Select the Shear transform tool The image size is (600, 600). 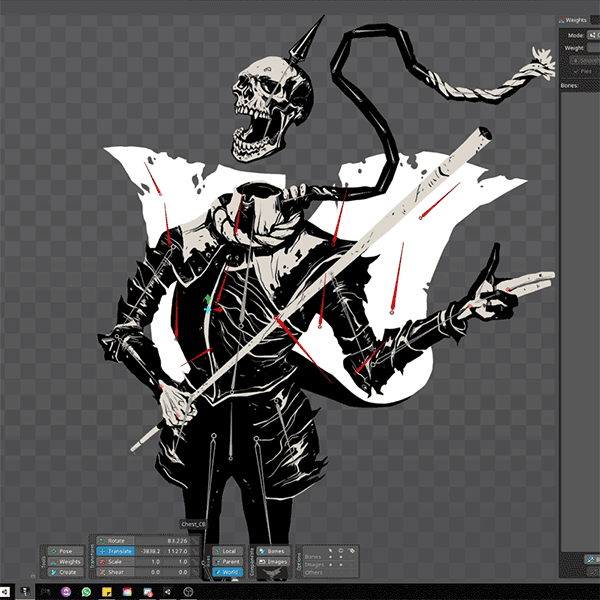click(x=115, y=572)
